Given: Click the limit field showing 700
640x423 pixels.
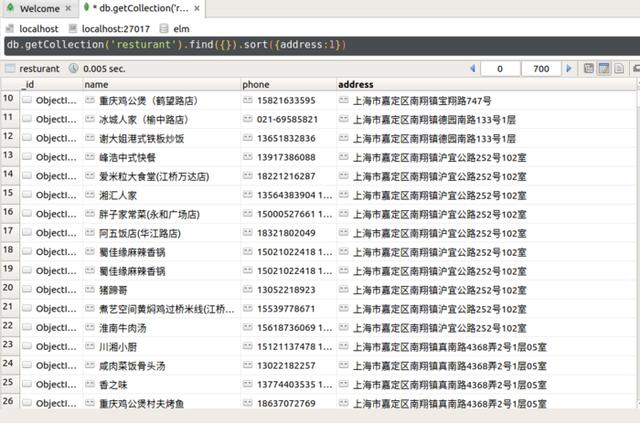Looking at the screenshot, I should tap(541, 69).
